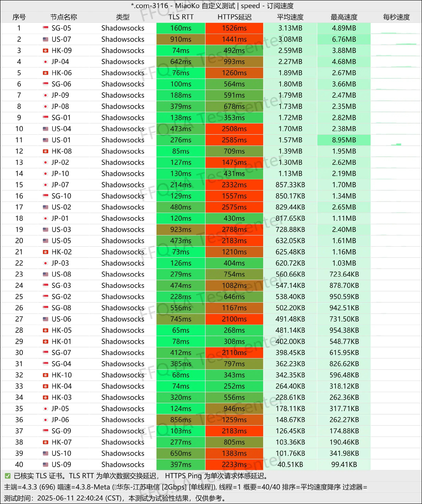Click the 857.33KB average speed cell
Screen dimensions: 422x504
290,185
